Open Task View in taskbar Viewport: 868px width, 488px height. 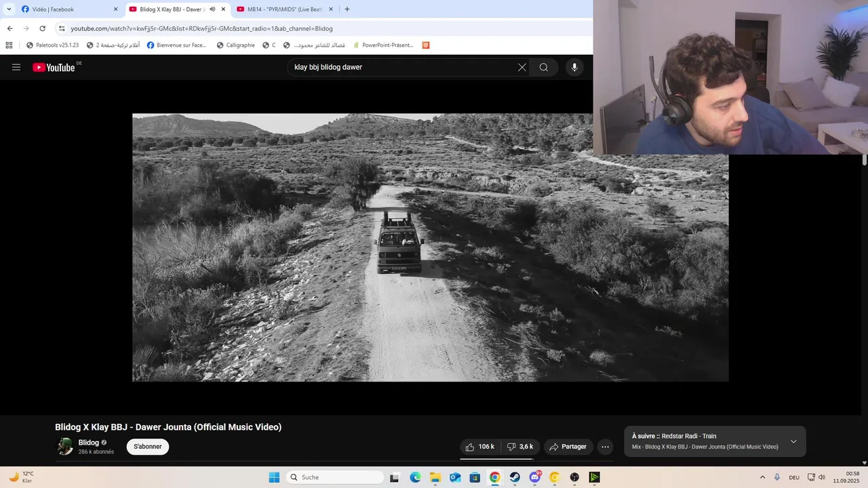[x=395, y=477]
